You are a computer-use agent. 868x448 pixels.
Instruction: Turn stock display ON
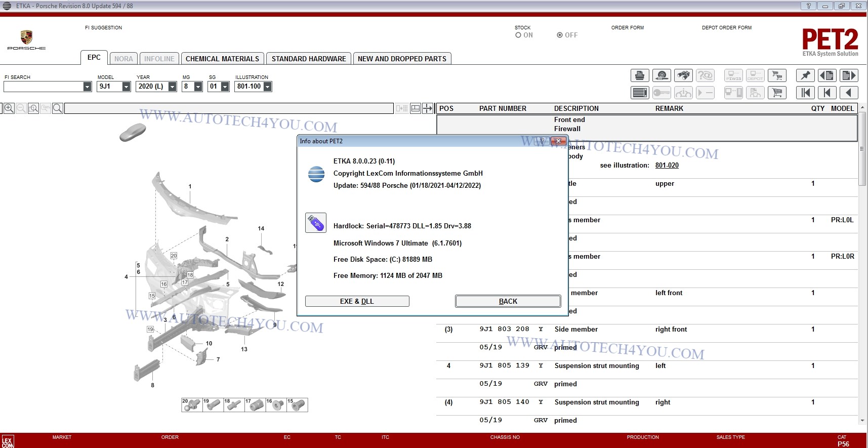coord(518,35)
